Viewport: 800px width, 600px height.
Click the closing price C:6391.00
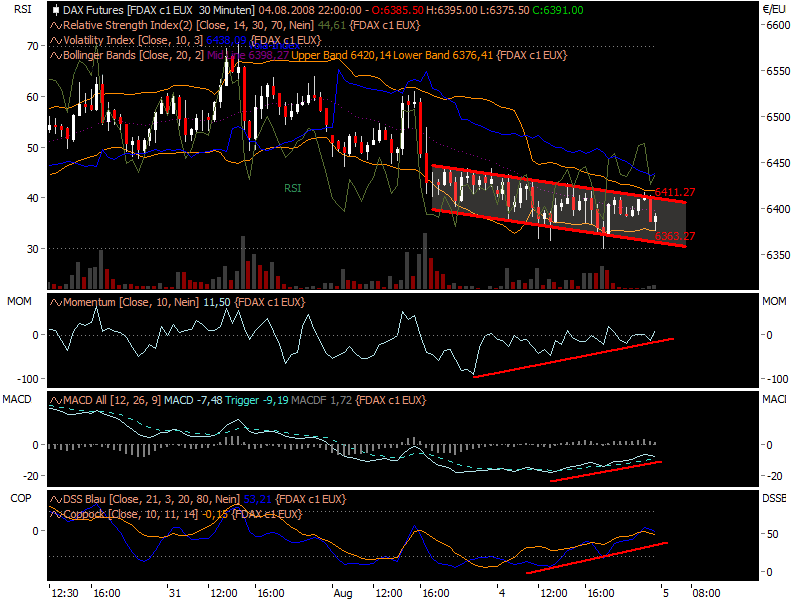pyautogui.click(x=557, y=10)
